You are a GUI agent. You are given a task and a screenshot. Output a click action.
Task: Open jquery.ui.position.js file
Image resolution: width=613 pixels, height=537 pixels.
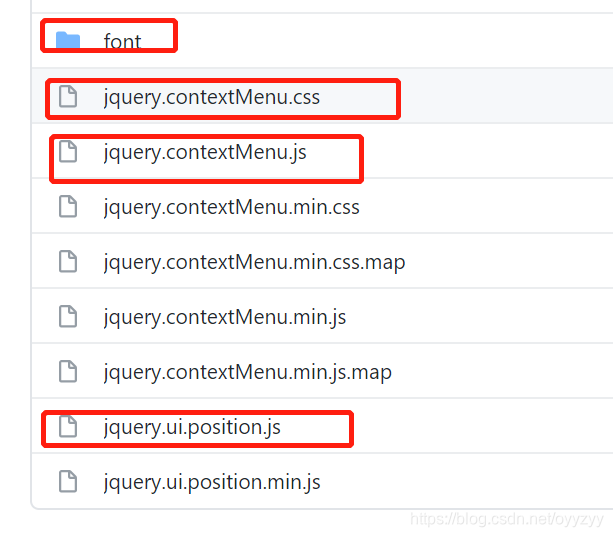pos(192,428)
